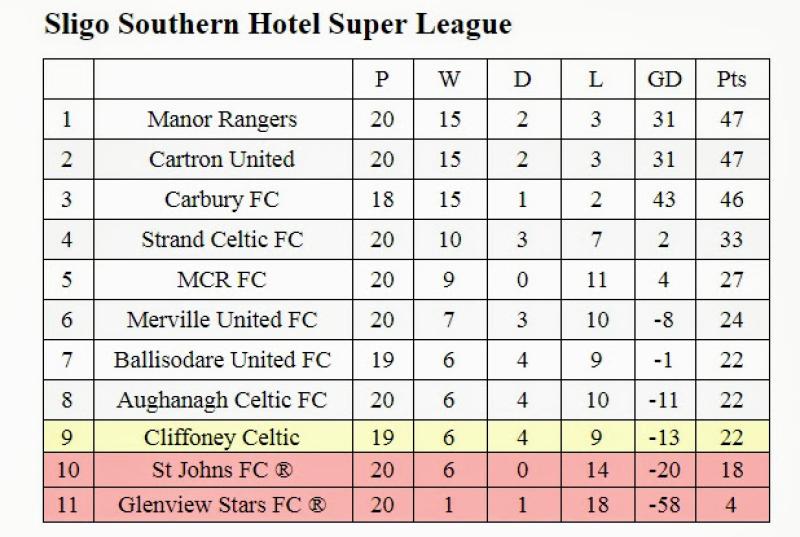
Task: Click the highlighted Cliffoney Celtic row
Action: click(222, 438)
